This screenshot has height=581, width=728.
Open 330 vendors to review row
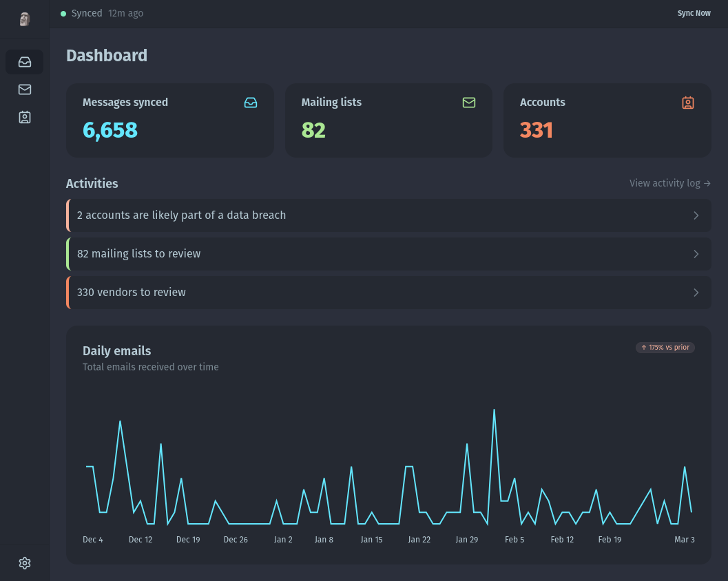tap(388, 293)
